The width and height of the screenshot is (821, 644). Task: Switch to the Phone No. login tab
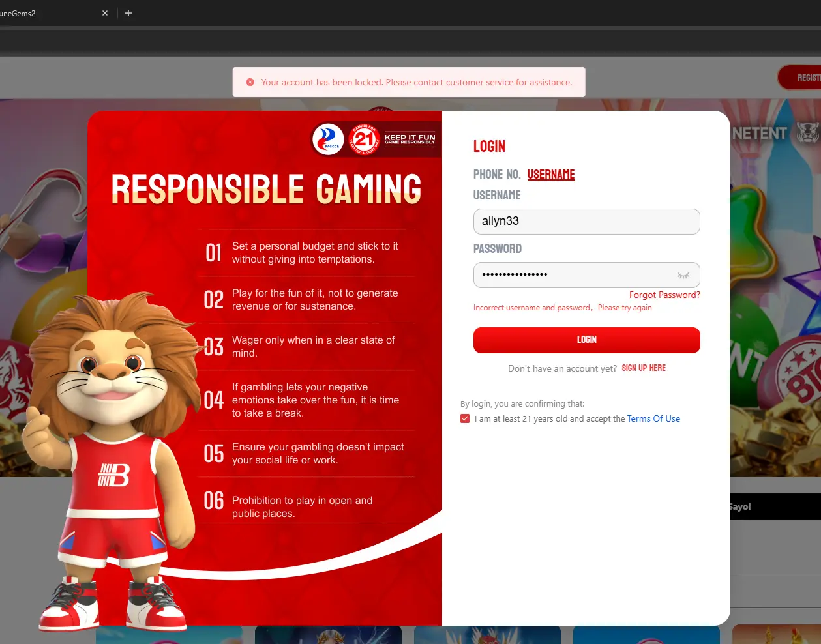497,175
